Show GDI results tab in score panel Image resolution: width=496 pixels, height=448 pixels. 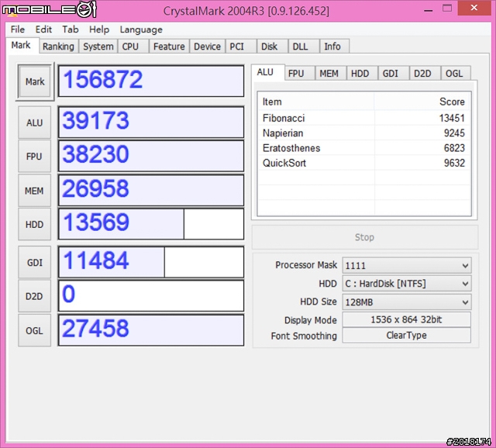(393, 73)
